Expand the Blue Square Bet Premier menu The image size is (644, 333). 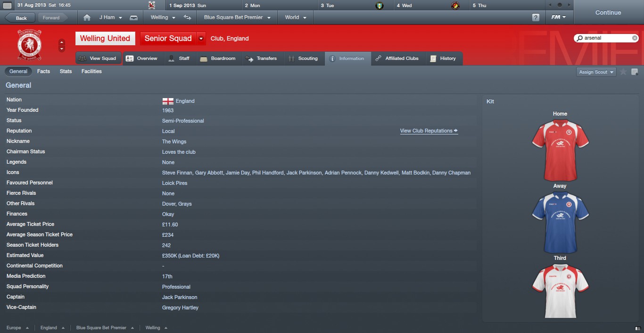[x=237, y=17]
